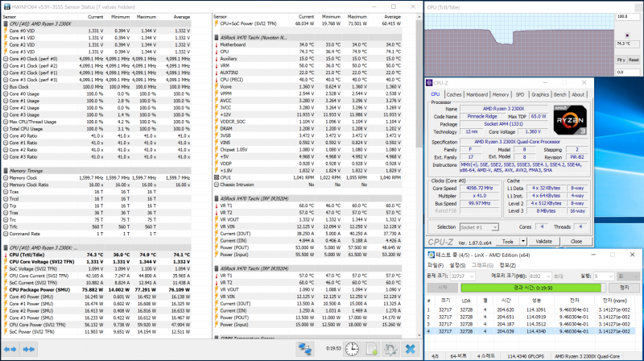Image resolution: width=644 pixels, height=361 pixels.
Task: Click the 114.4340 GFLOPS status bar entry in LinX
Action: (526, 356)
